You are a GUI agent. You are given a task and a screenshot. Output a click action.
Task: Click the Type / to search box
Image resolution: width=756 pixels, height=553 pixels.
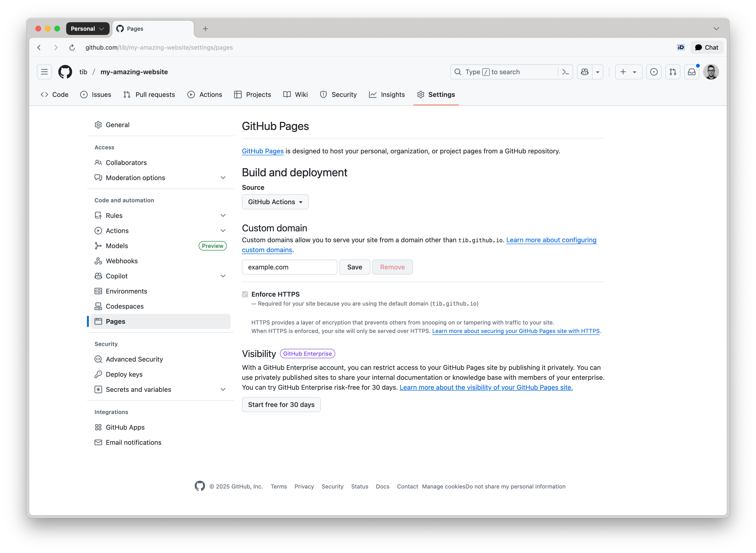(505, 72)
